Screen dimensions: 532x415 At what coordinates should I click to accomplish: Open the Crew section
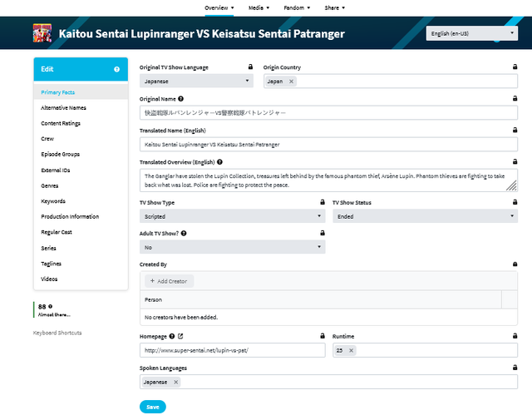click(47, 138)
